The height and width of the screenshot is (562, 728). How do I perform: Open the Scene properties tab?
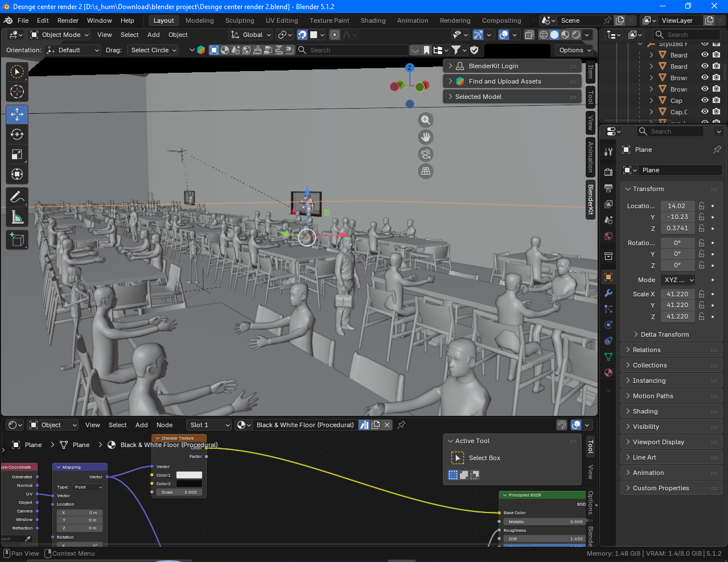click(x=608, y=220)
